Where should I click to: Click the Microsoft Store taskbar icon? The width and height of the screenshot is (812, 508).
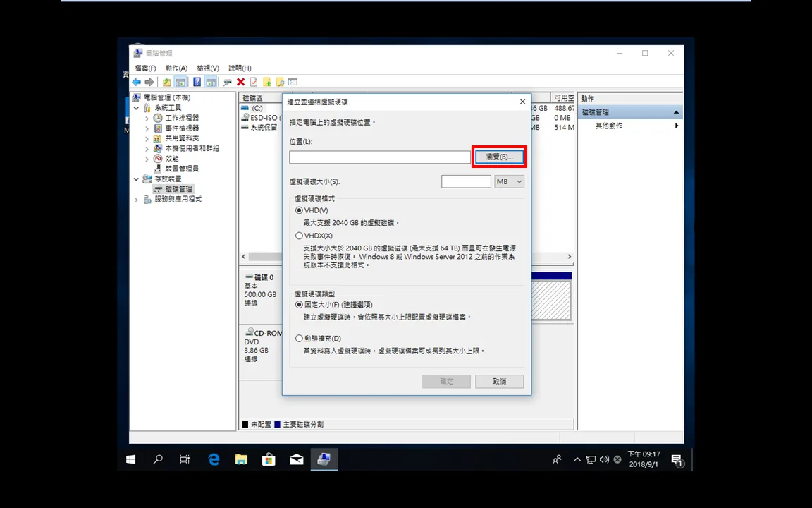[x=269, y=459]
